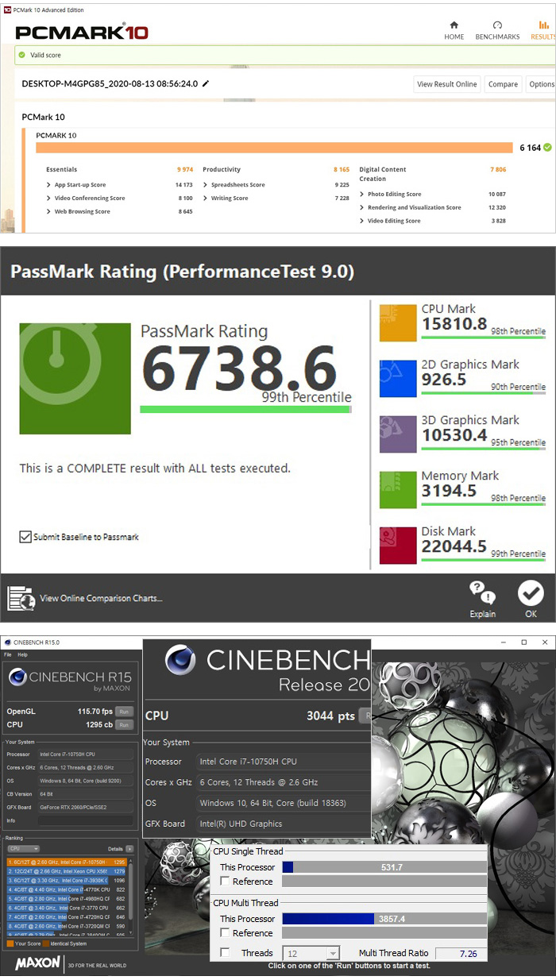Image resolution: width=556 pixels, height=980 pixels.
Task: Toggle Submit Baseline to Passmark checkbox
Action: [25, 537]
